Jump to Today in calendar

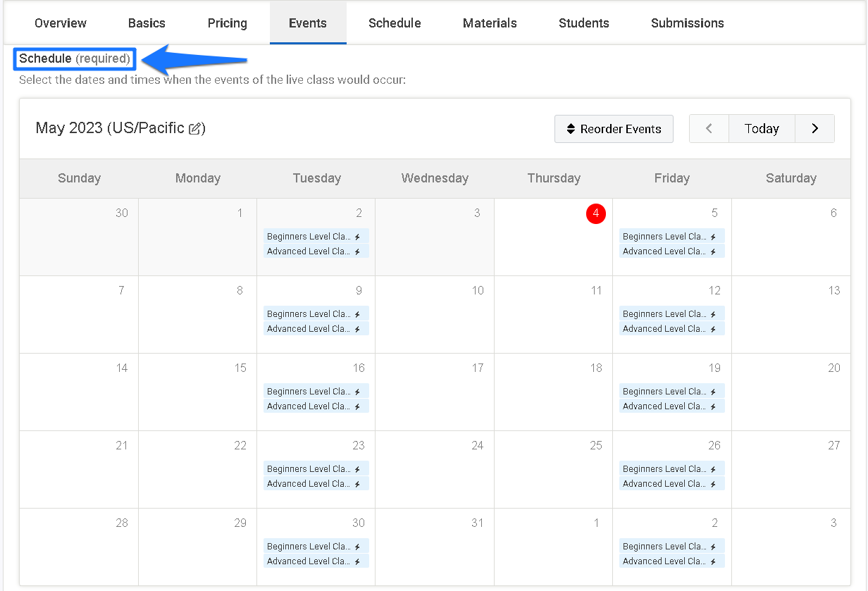762,129
